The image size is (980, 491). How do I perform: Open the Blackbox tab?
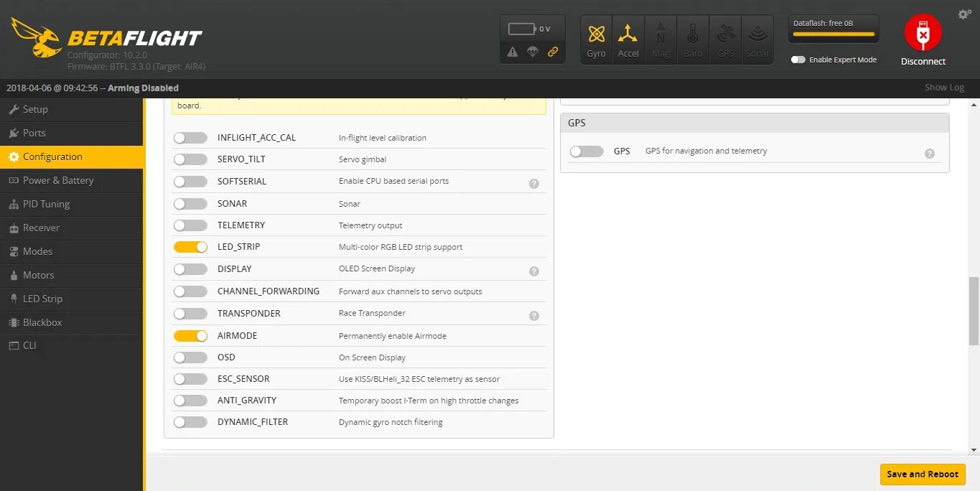[x=72, y=323]
